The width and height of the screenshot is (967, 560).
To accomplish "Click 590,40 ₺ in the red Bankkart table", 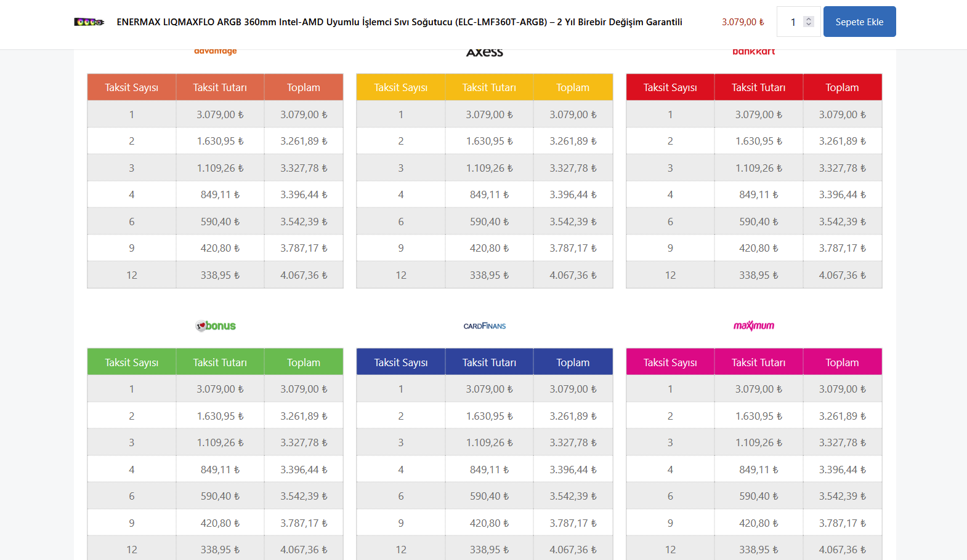I will click(x=759, y=222).
